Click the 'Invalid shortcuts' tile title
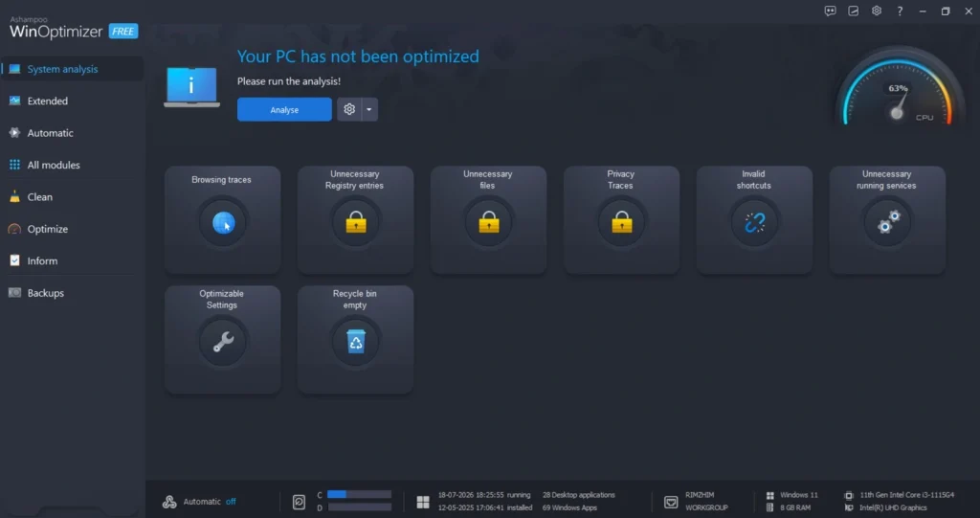Screen dimensions: 980x518 pyautogui.click(x=754, y=180)
